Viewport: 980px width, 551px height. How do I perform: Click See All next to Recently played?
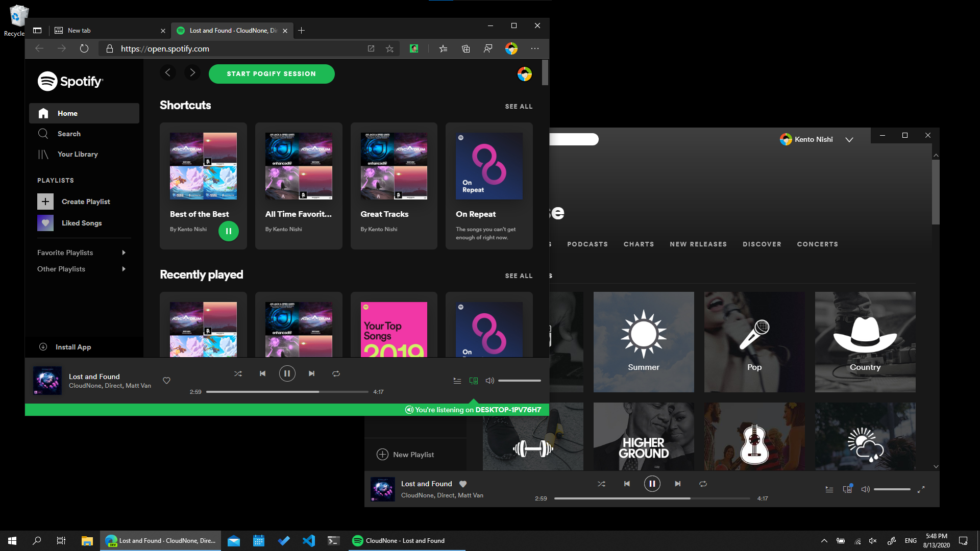pos(519,276)
